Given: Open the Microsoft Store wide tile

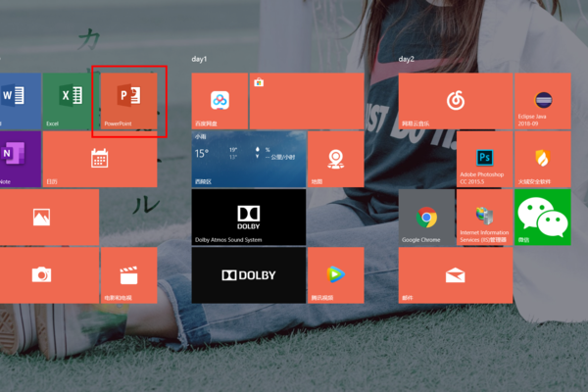Looking at the screenshot, I should pos(307,101).
